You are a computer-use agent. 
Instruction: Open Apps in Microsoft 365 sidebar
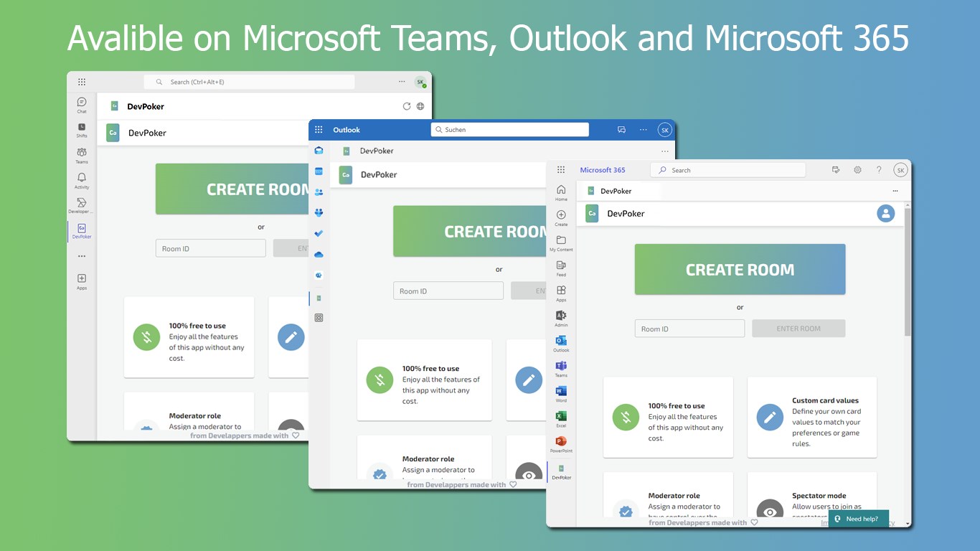click(561, 293)
